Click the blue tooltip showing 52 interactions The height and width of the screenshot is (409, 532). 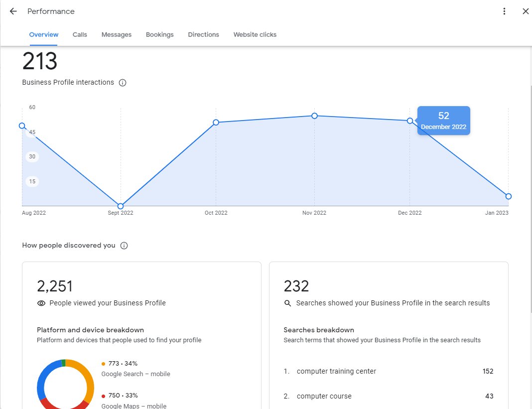[443, 120]
